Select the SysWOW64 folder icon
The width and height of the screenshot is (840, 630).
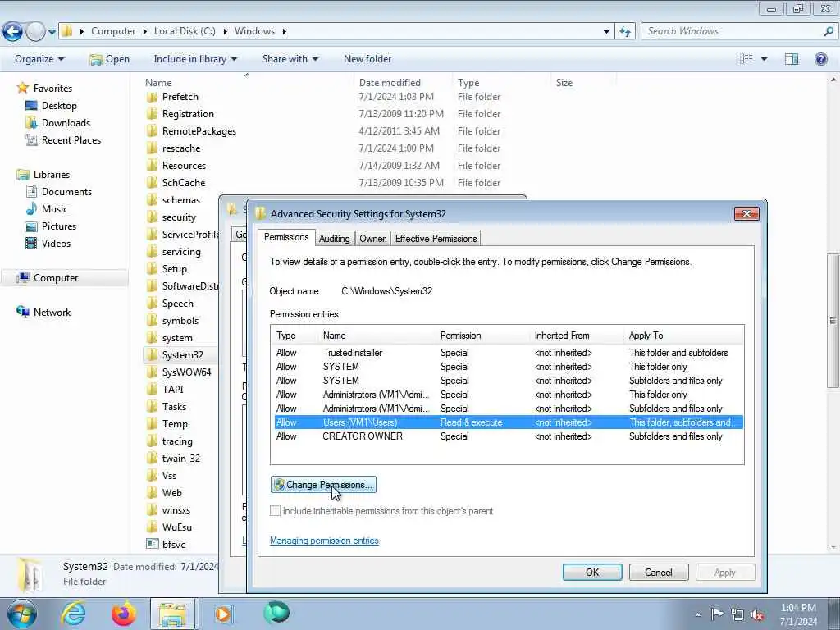click(x=152, y=372)
